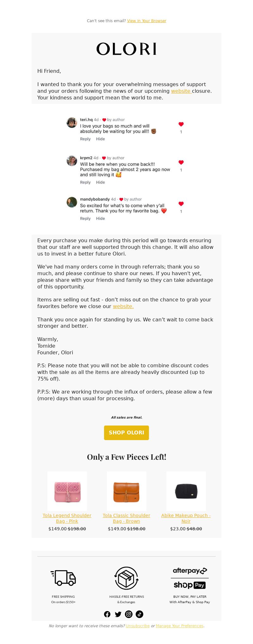Image resolution: width=253 pixels, height=644 pixels.
Task: Click Hide under mandybobandy's comment
Action: click(x=101, y=218)
